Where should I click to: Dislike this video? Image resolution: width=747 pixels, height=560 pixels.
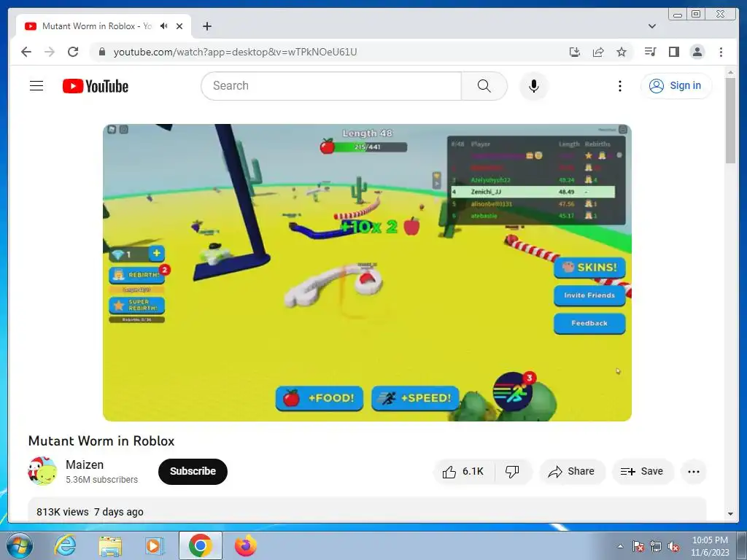pos(512,472)
